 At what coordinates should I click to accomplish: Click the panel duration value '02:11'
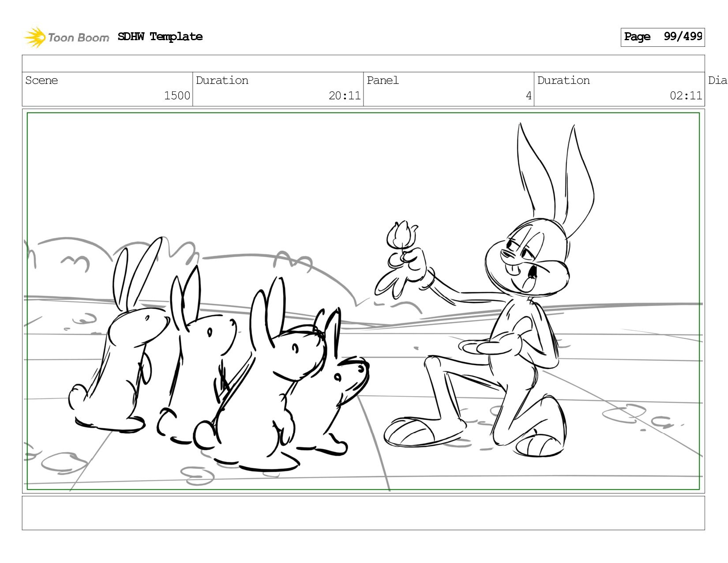click(x=686, y=96)
